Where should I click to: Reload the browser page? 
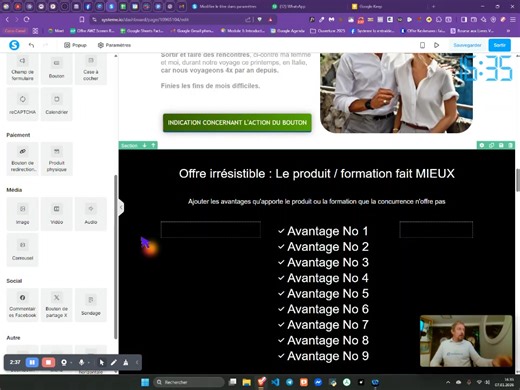(x=26, y=20)
